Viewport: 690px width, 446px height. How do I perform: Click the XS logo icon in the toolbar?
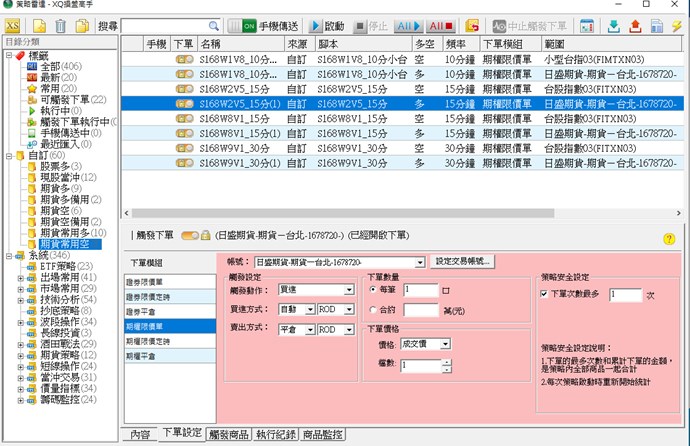click(x=13, y=25)
